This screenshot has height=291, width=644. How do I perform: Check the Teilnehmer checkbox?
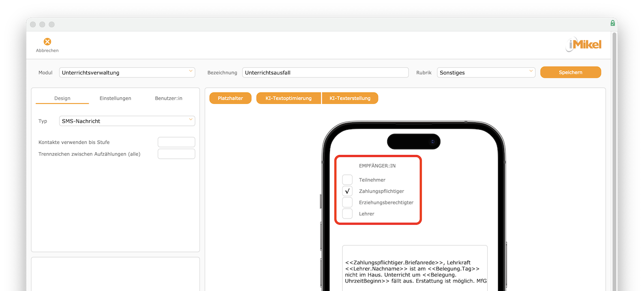[x=347, y=180]
